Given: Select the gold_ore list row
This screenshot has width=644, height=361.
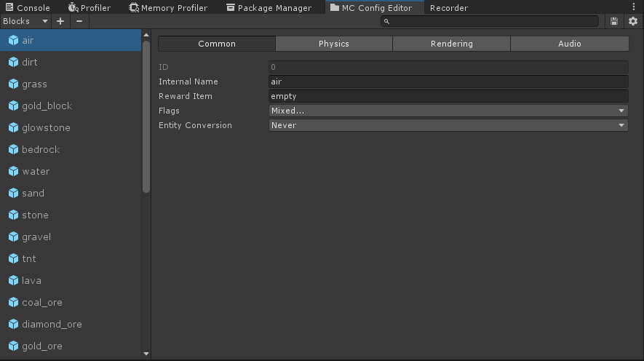Looking at the screenshot, I should pyautogui.click(x=71, y=346).
